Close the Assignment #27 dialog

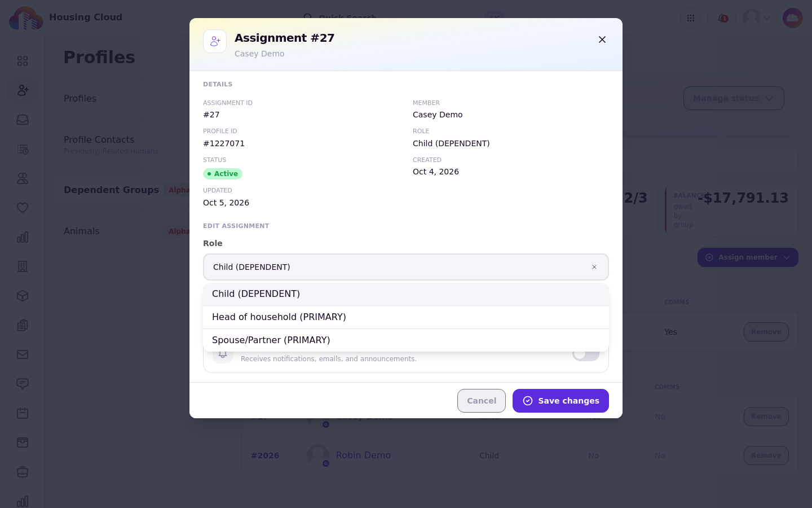[x=602, y=40]
